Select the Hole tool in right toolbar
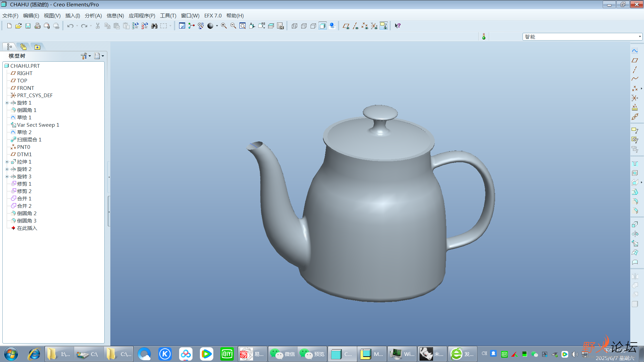The width and height of the screenshot is (644, 362). coord(635,164)
